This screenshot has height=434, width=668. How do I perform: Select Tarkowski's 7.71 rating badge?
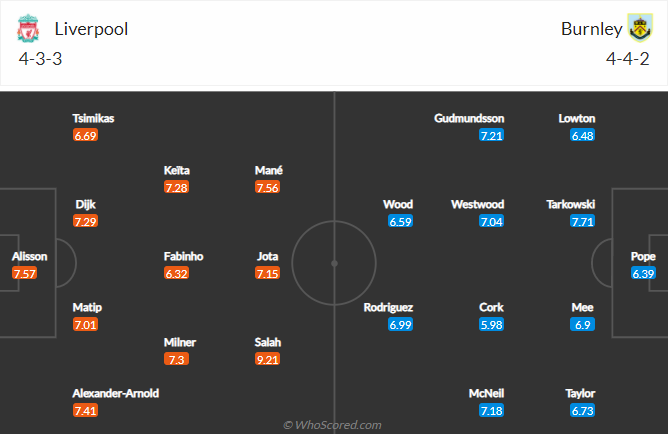coord(583,221)
